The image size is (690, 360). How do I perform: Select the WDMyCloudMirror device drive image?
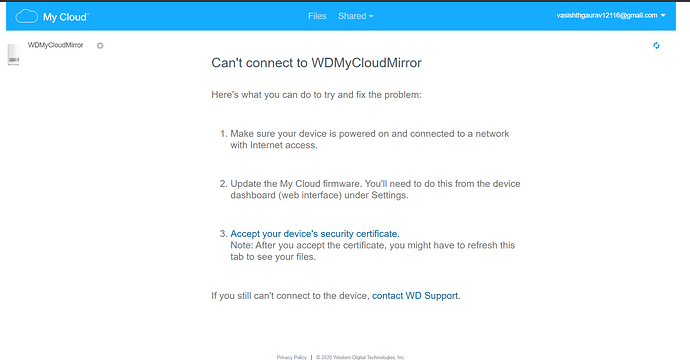pos(14,54)
